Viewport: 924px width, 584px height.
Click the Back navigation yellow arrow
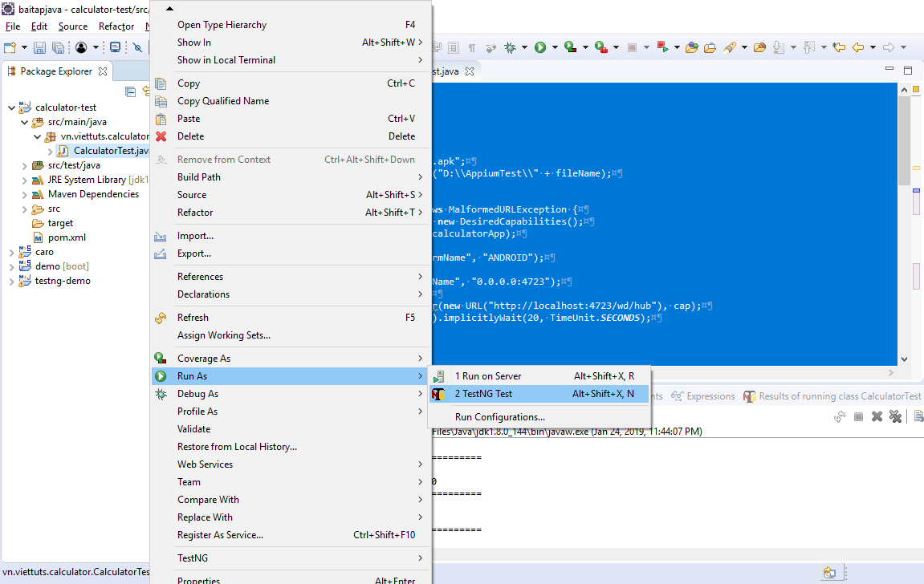click(x=858, y=47)
